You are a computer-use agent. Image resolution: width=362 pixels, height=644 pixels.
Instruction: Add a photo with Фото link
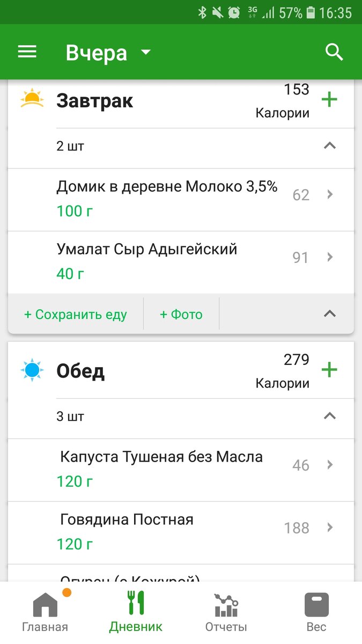point(181,314)
